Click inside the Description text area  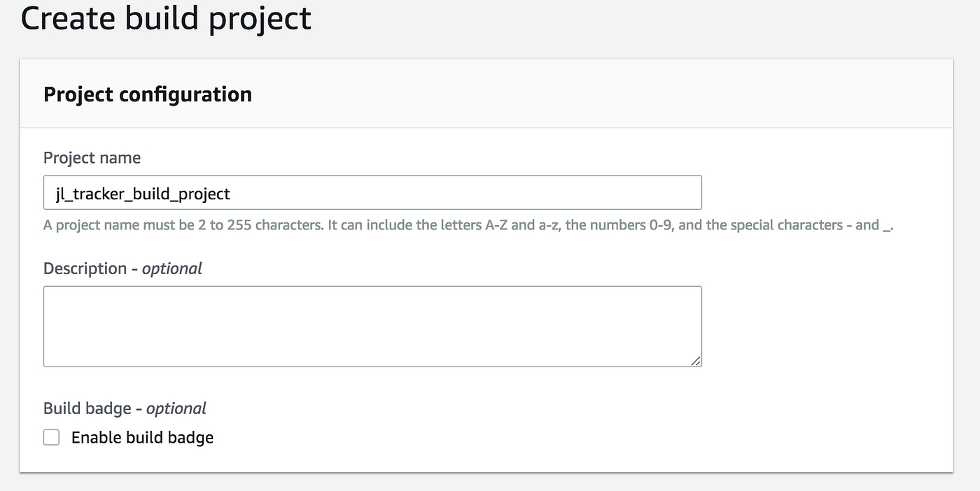click(372, 326)
